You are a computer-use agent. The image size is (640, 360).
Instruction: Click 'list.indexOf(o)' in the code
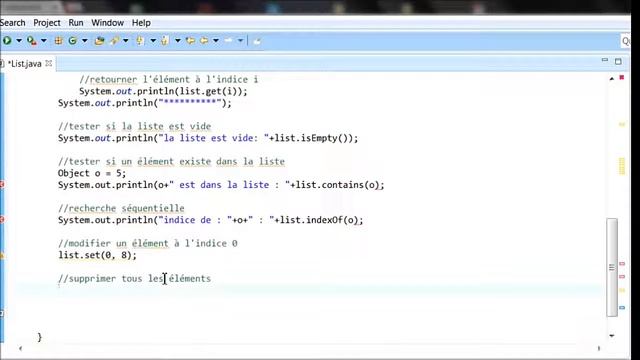pyautogui.click(x=319, y=220)
